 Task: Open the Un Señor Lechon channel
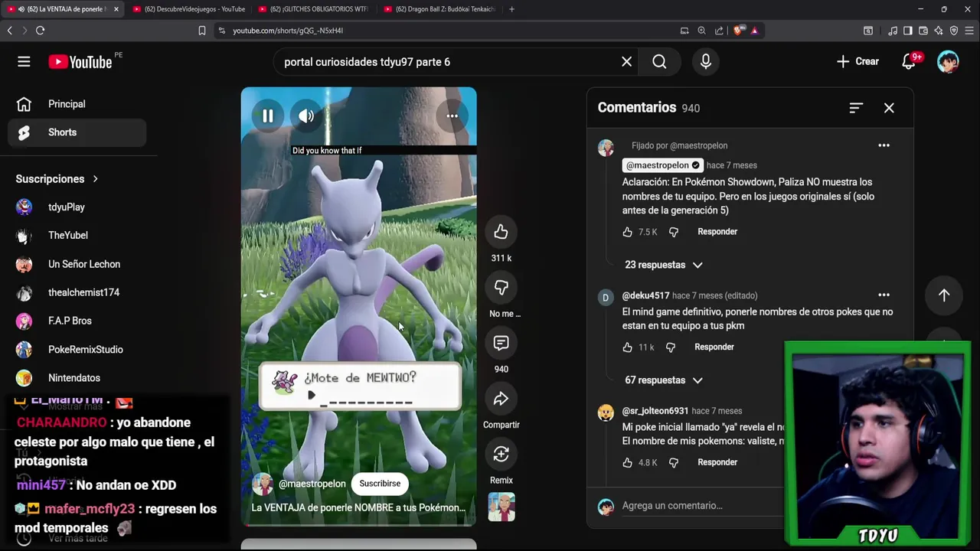tap(77, 264)
